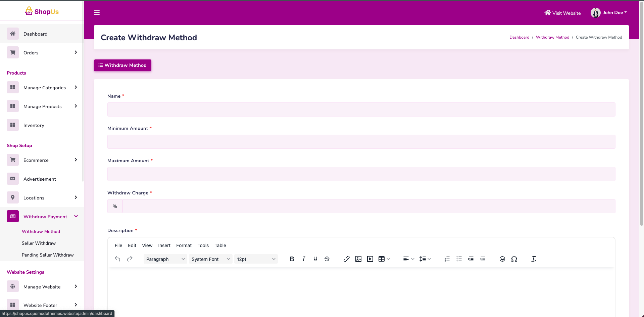Open the John Doe user menu
644x317 pixels.
coord(609,13)
